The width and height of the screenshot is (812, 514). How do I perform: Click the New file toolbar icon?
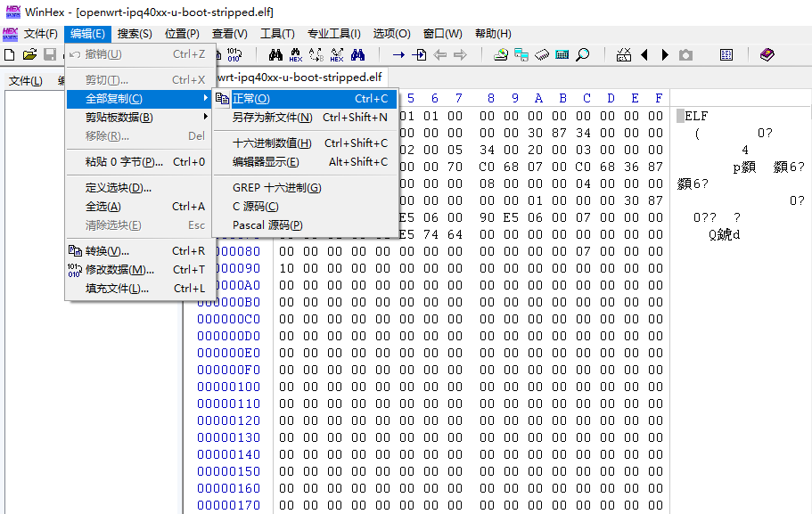click(x=9, y=55)
